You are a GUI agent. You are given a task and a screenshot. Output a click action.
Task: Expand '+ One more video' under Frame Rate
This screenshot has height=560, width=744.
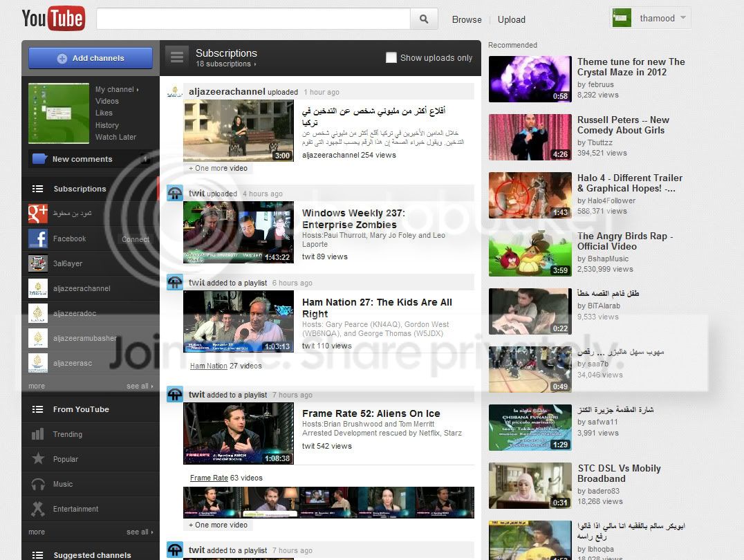tap(218, 525)
